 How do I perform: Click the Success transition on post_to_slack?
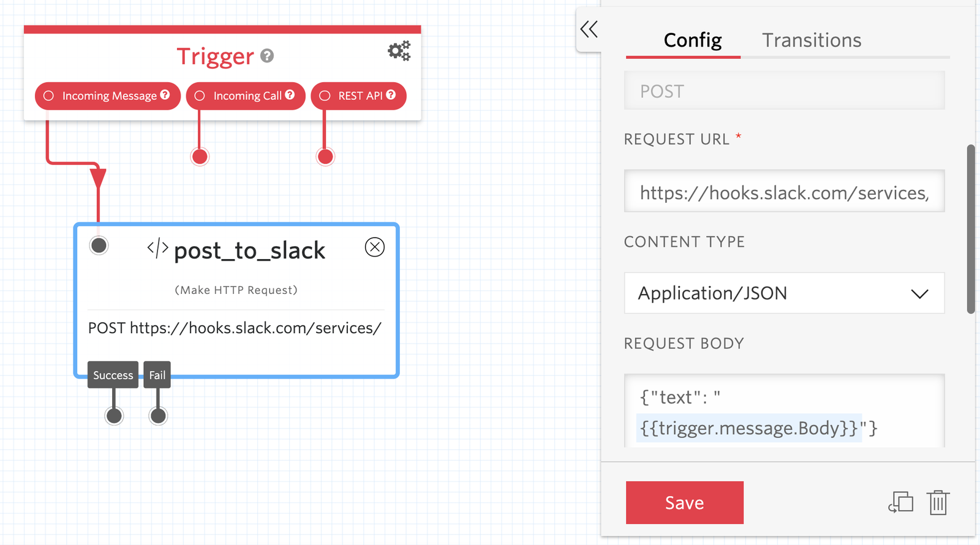click(x=113, y=375)
